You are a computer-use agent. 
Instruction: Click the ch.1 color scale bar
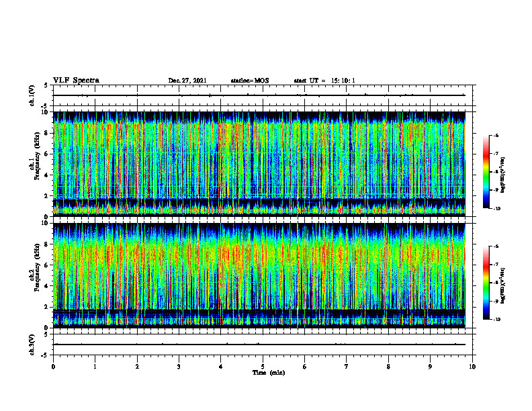[486, 172]
